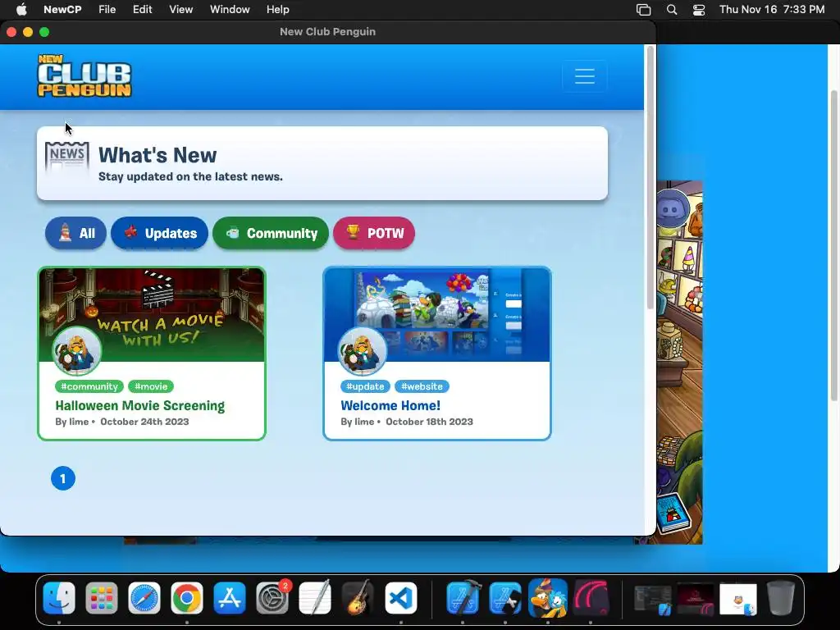The image size is (840, 630).
Task: Click the New Club Penguin window scrollbar
Action: [651, 177]
